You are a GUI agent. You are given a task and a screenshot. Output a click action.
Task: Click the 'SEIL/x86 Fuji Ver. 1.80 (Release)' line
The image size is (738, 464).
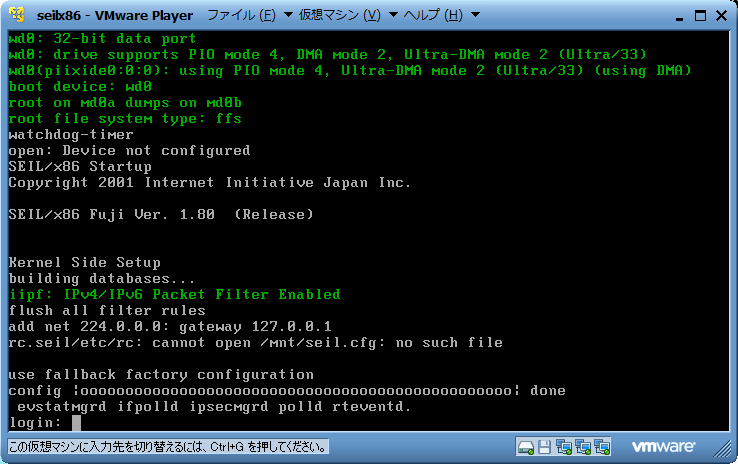[x=161, y=215]
